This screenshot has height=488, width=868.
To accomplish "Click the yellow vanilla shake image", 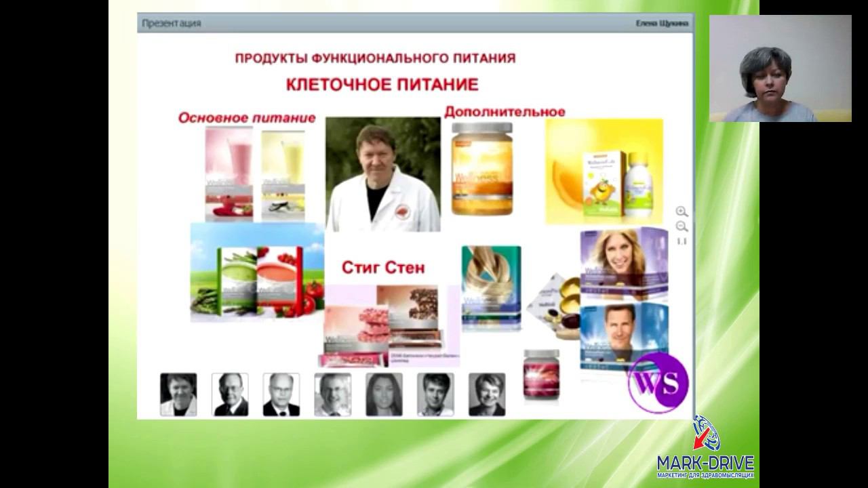I will point(283,175).
